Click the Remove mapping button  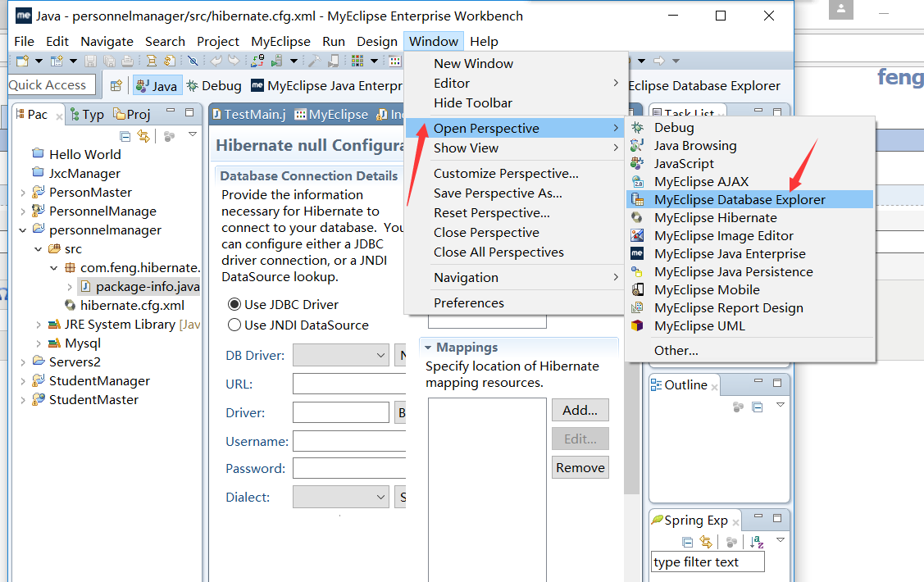click(x=580, y=467)
